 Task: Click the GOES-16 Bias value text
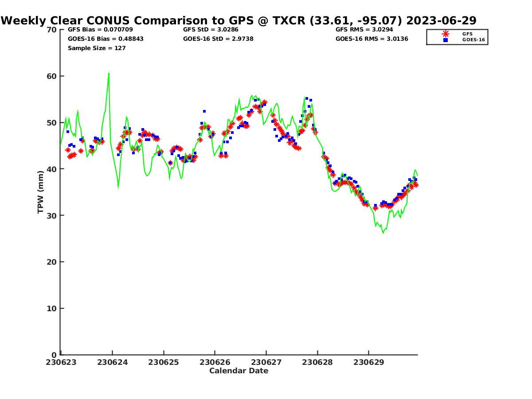(106, 39)
